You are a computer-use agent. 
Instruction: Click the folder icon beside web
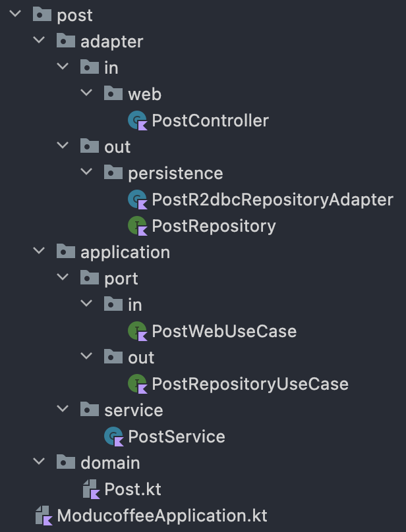[x=113, y=94]
